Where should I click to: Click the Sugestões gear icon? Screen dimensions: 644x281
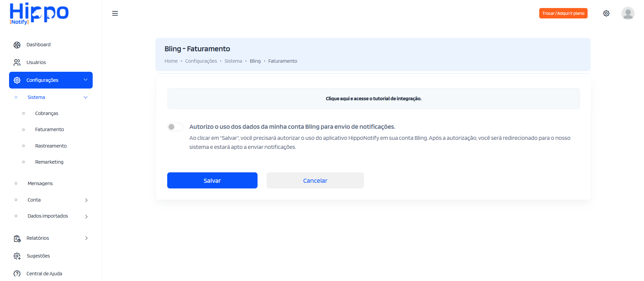pos(17,256)
